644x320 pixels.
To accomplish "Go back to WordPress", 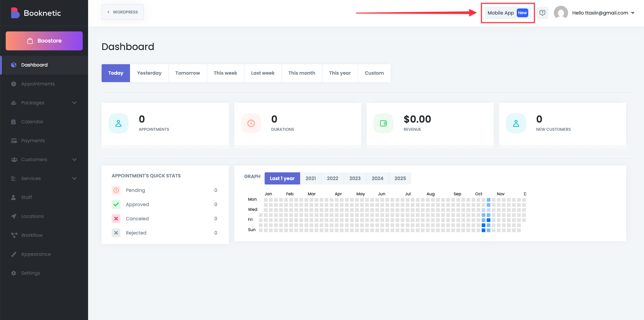I will pyautogui.click(x=123, y=12).
